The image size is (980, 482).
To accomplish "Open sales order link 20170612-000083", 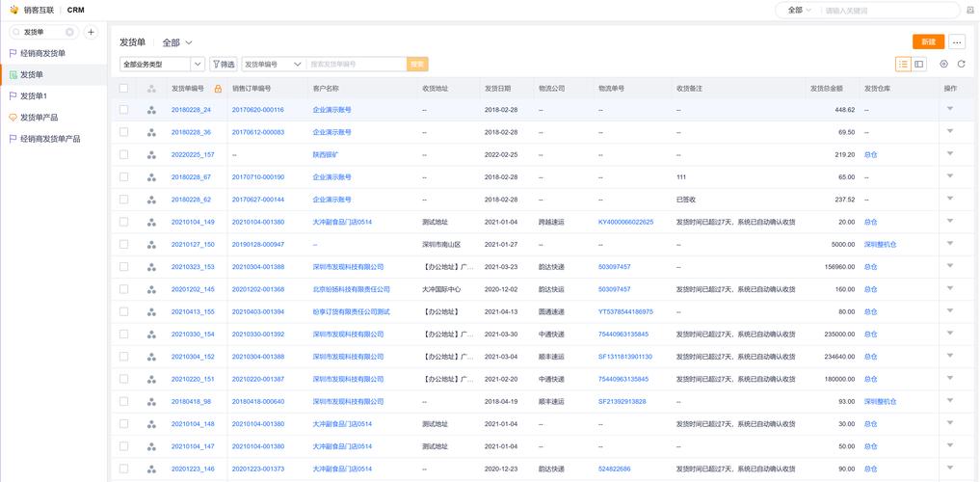I will [x=258, y=132].
